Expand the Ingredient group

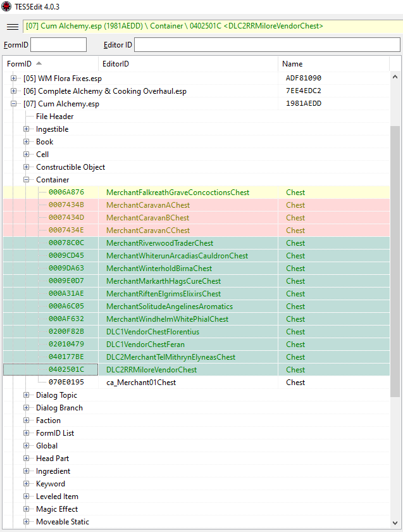tap(26, 471)
